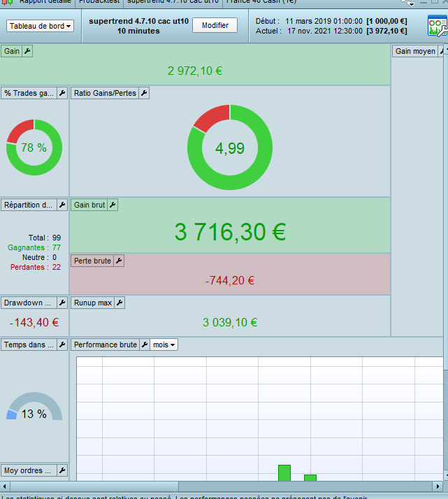This screenshot has height=499, width=448.
Task: Click the Modifier button
Action: point(215,25)
